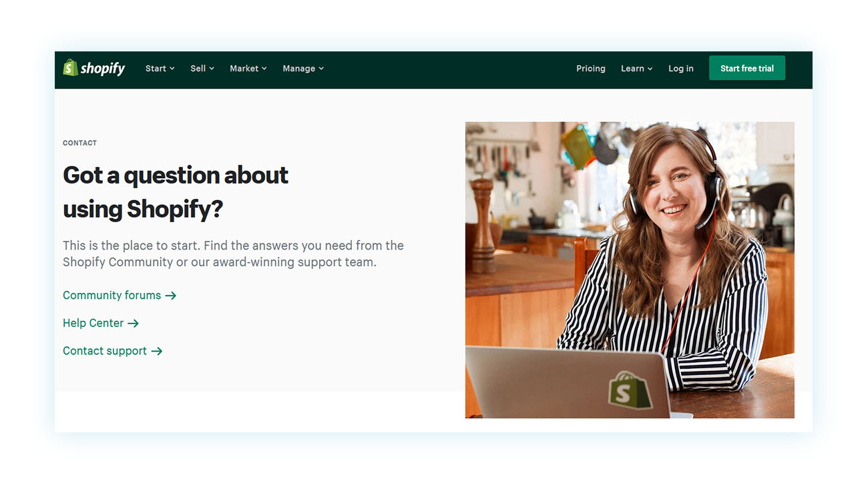Expand the Start menu chevron
868x483 pixels.
coord(172,69)
